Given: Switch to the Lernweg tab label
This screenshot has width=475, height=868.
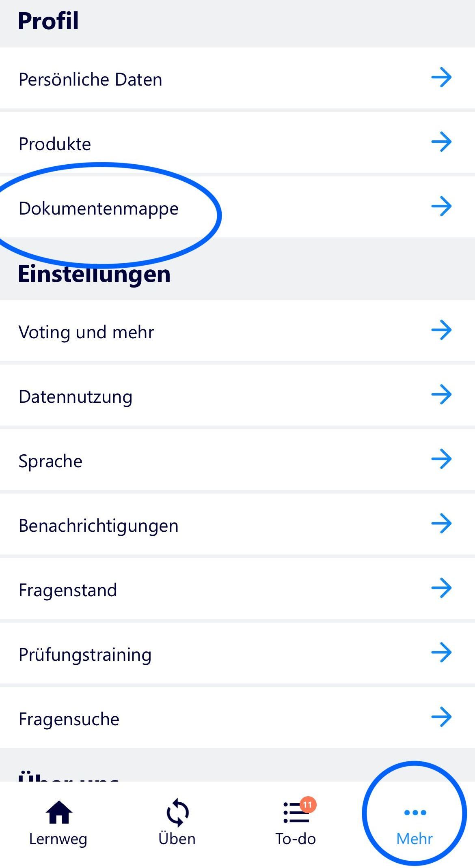Looking at the screenshot, I should (x=58, y=839).
